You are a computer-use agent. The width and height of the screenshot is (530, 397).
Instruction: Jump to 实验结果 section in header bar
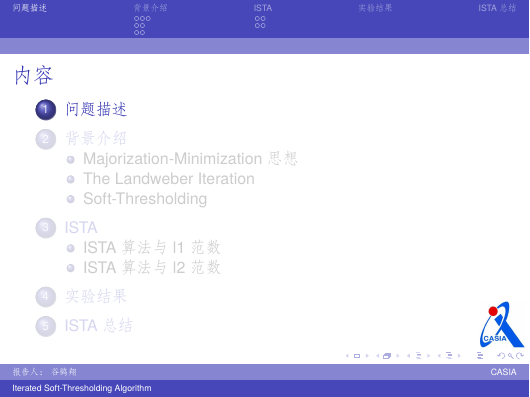[375, 8]
